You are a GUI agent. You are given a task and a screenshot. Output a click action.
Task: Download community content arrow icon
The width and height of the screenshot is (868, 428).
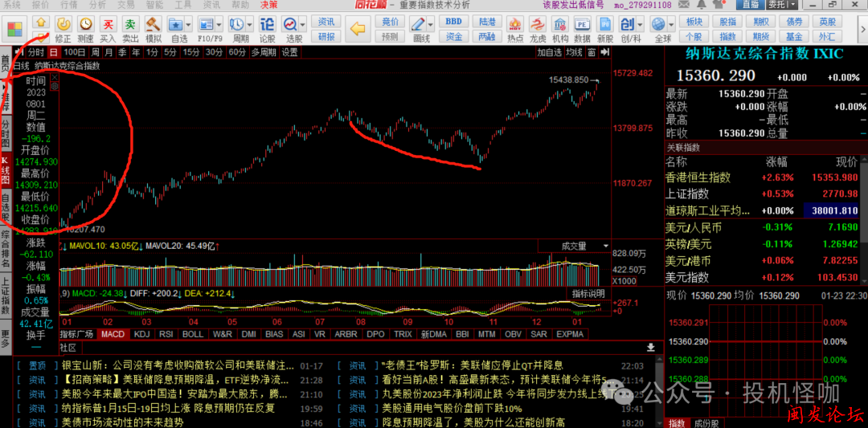tap(650, 347)
